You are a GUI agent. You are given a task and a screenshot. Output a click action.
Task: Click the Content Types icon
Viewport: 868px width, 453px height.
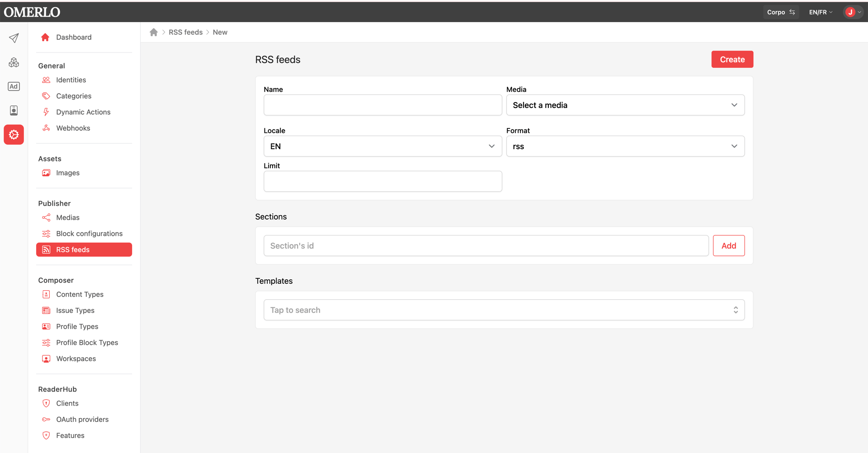[46, 294]
